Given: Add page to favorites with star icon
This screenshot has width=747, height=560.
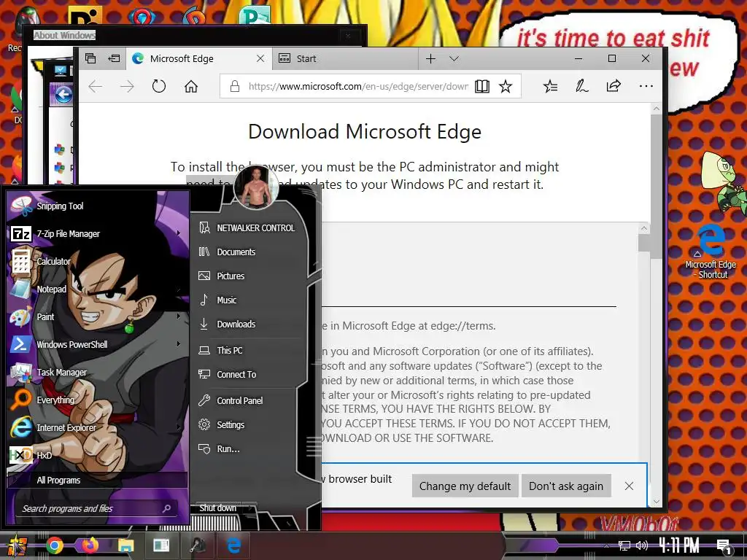Looking at the screenshot, I should click(506, 86).
